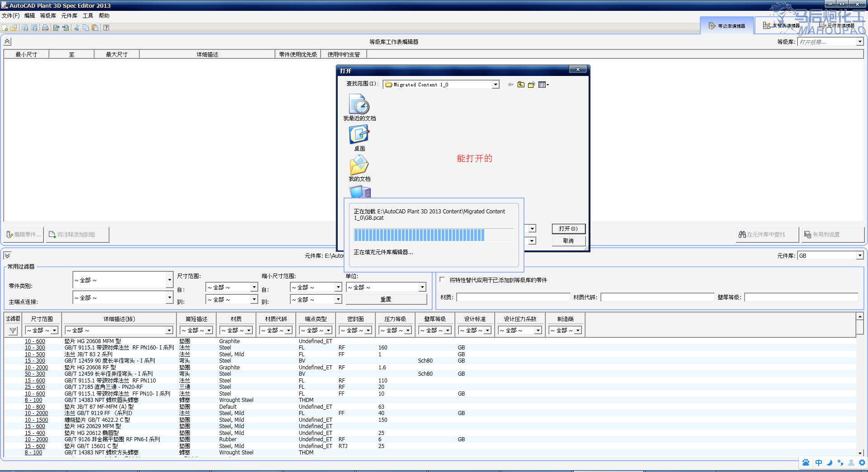
Task: Click the New spec file toolbar icon
Action: (5, 28)
